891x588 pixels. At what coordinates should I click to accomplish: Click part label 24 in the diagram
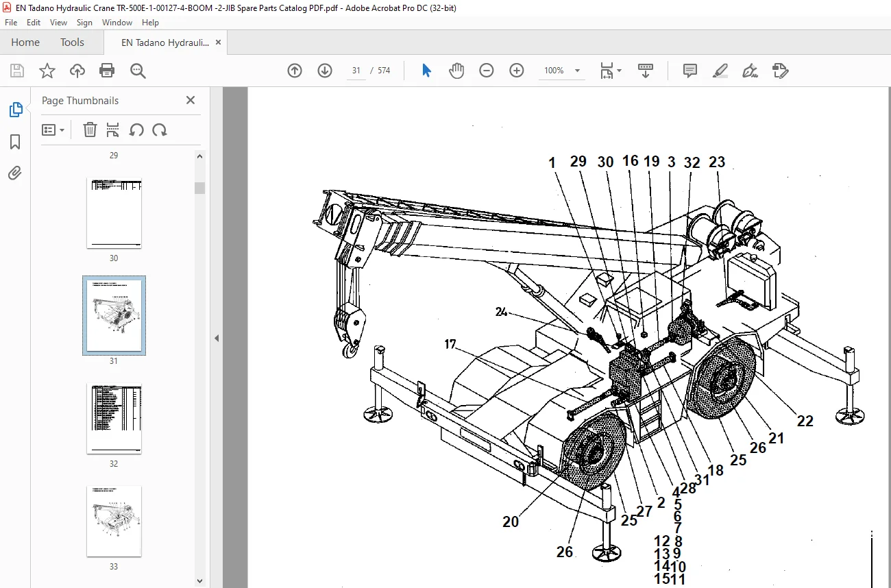(502, 312)
